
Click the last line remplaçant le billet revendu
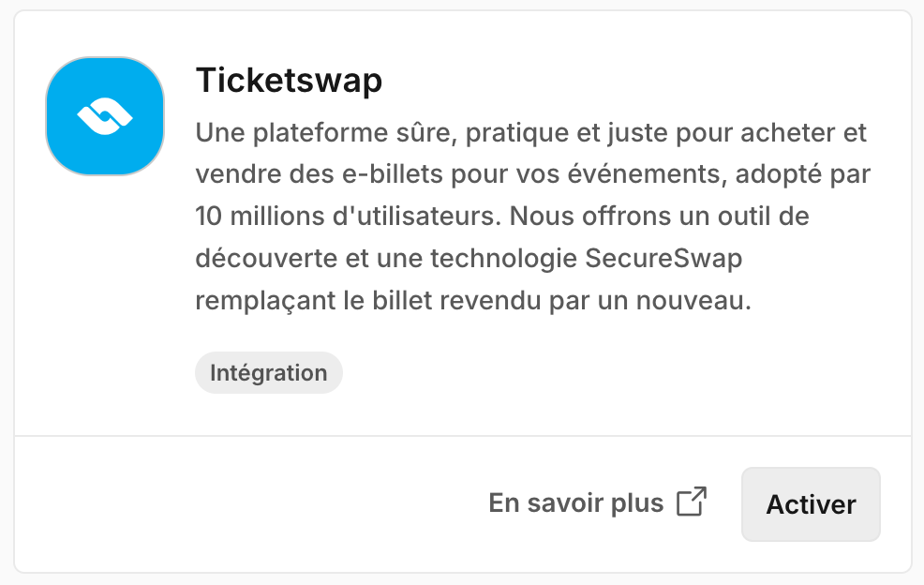tap(473, 301)
